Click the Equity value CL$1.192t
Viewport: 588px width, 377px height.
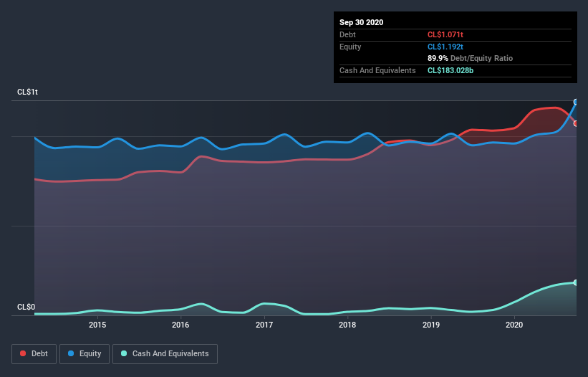click(445, 47)
